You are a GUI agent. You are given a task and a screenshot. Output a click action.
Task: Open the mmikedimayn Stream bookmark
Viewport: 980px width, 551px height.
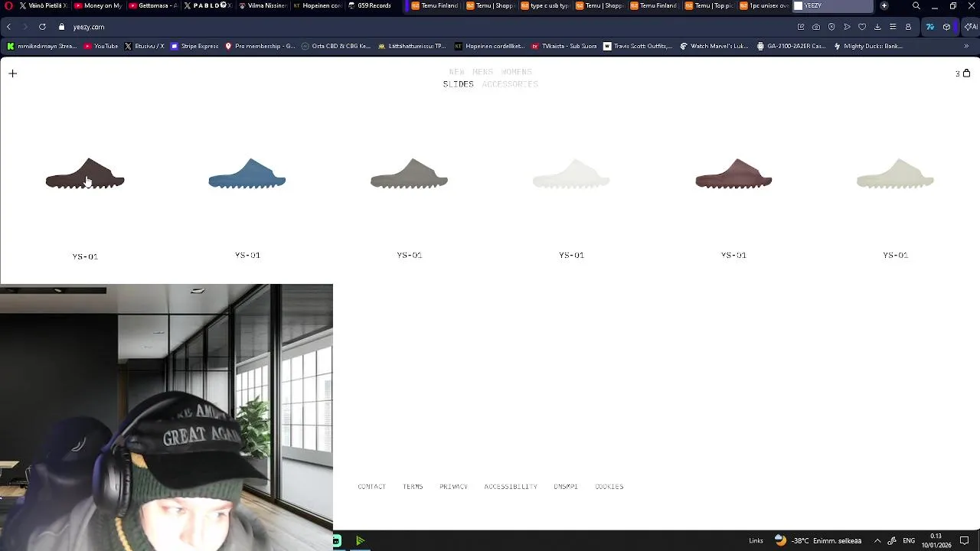click(x=42, y=46)
